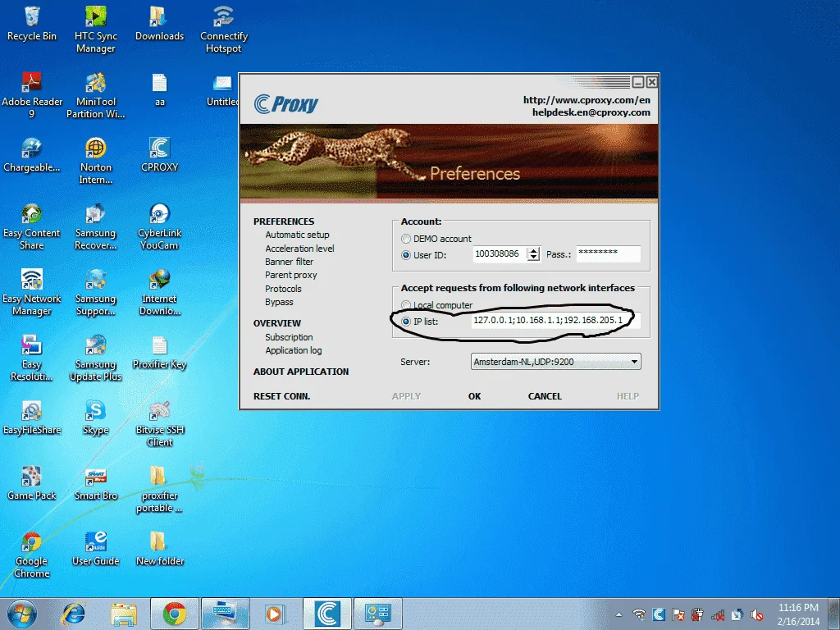Click helpdesk email address link
The height and width of the screenshot is (630, 840).
pos(591,112)
